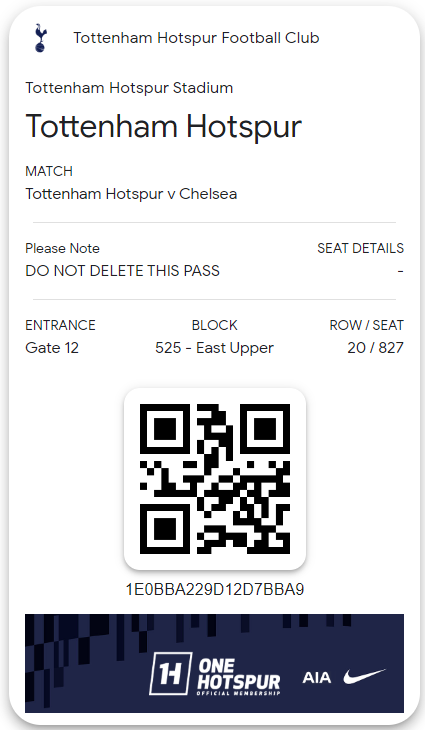The image size is (425, 730).
Task: Click the Gate 12 entrance value
Action: pos(52,348)
